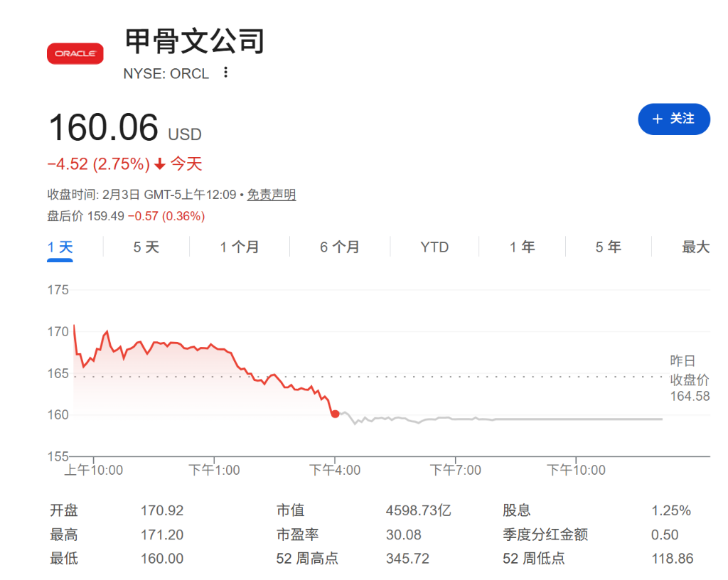Click the 下午4:00 time axis label

pos(335,471)
